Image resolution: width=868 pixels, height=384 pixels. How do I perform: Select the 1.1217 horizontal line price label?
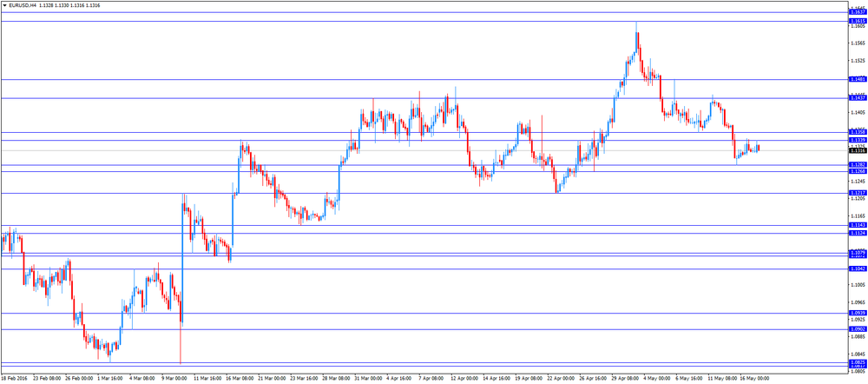(x=857, y=193)
